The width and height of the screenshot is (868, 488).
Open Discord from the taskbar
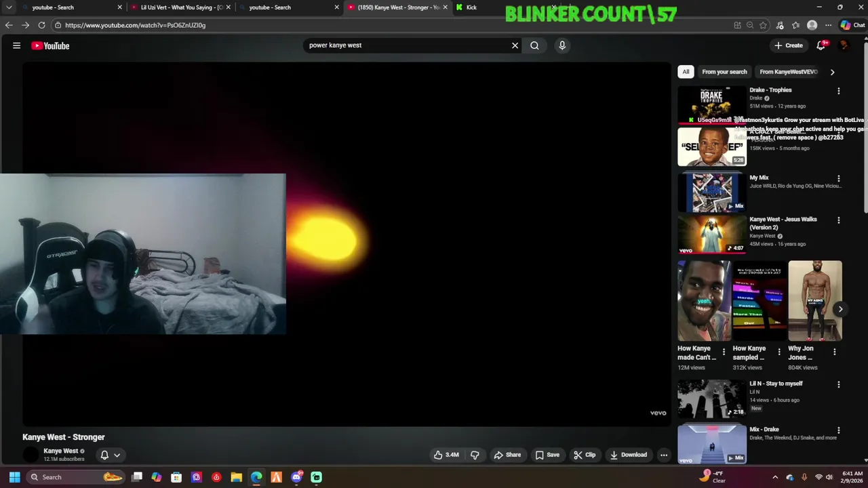click(x=296, y=477)
